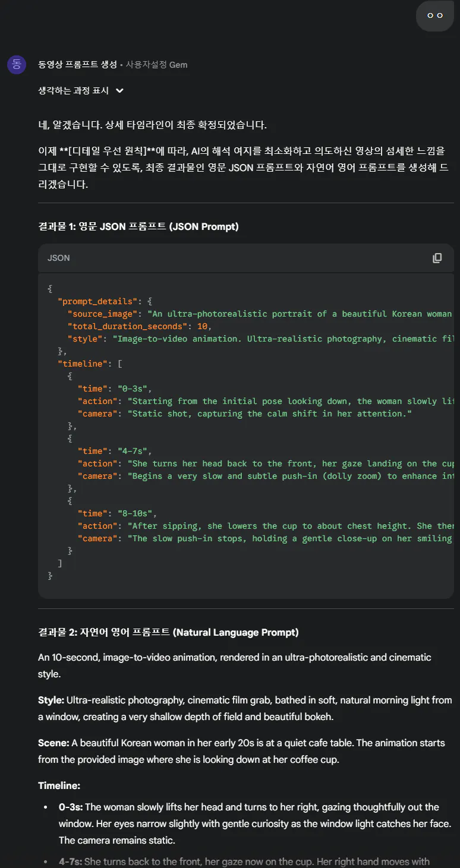Click the JSON language label in code header

(x=58, y=258)
